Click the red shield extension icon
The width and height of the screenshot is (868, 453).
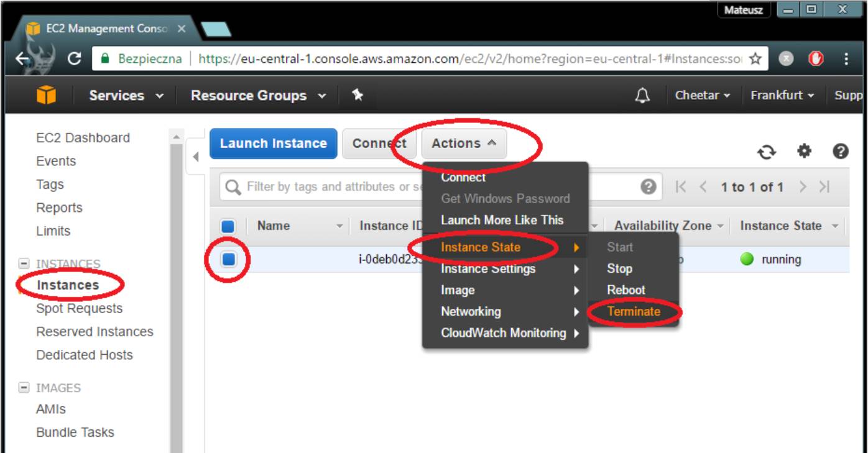point(816,59)
